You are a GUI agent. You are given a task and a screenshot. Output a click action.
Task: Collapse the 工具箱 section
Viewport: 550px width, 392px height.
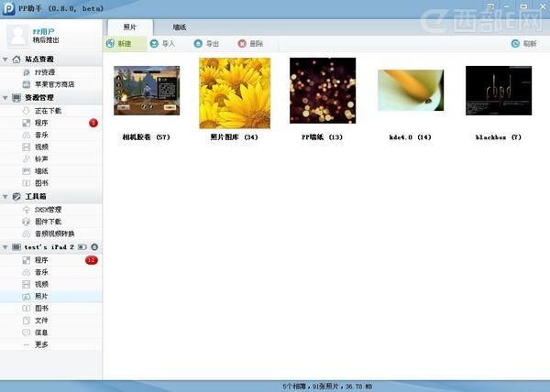pyautogui.click(x=5, y=197)
